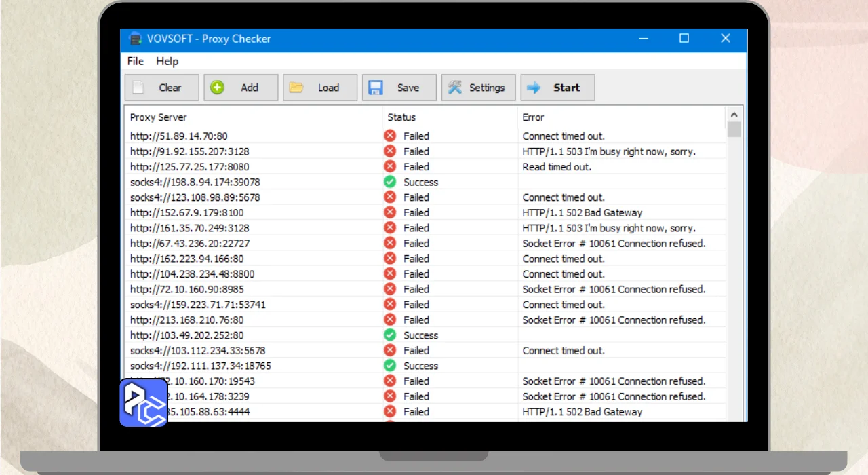Open Settings with the tools icon
The image size is (868, 475).
478,88
